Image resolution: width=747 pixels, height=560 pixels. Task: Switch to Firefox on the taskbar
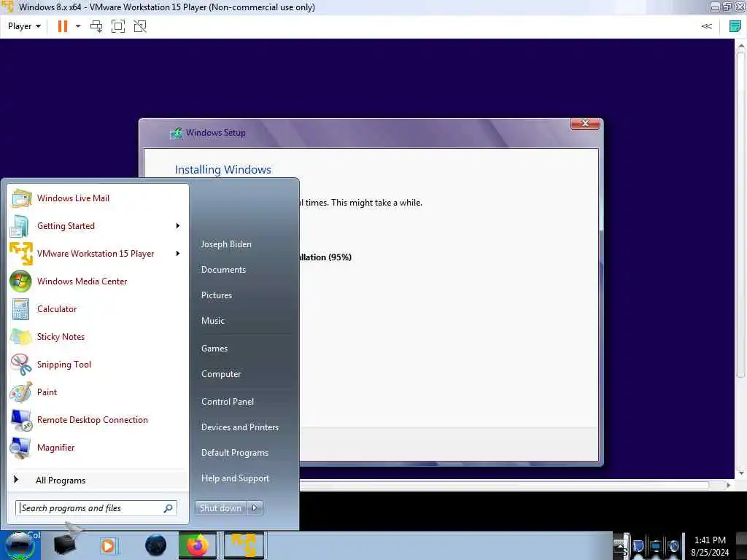tap(197, 545)
